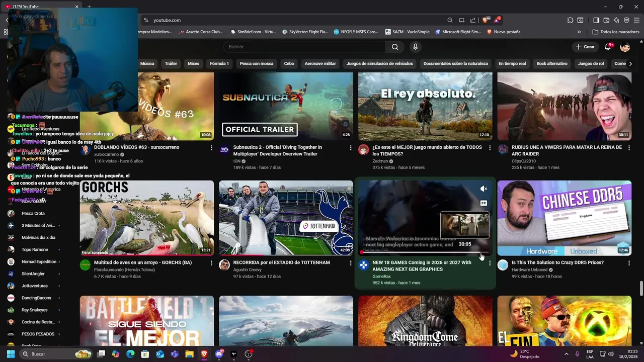Select the Pesca con mosca chip
The image size is (644, 362).
pos(257,64)
